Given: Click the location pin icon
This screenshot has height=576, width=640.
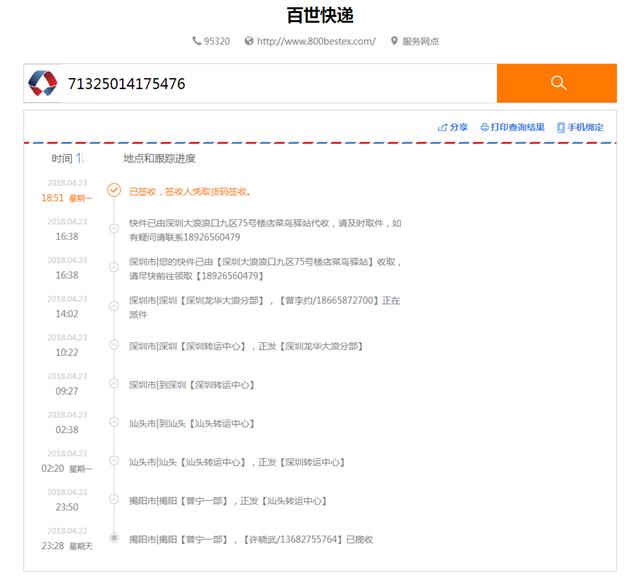Looking at the screenshot, I should pos(394,41).
